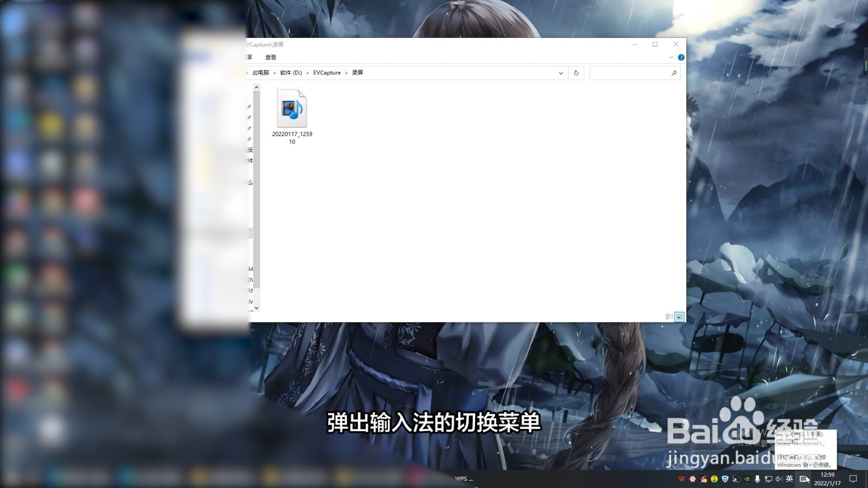Open the pink flower tray icon
The width and height of the screenshot is (868, 488).
(693, 479)
